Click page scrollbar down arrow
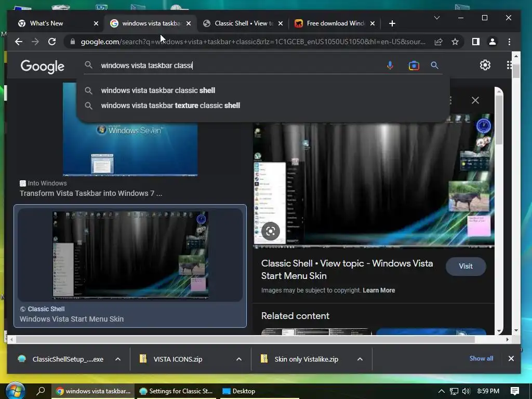The image size is (532, 399). click(x=516, y=330)
